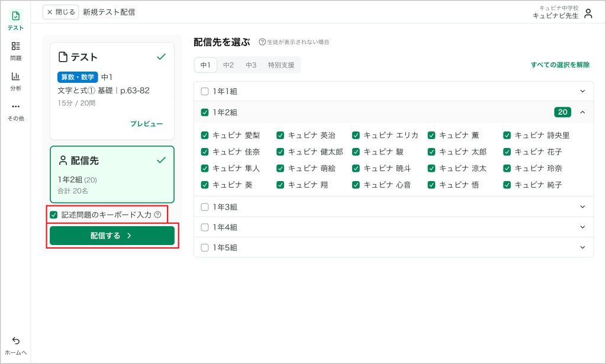
Task: Uncheck student キュビナ 萌絵
Action: pyautogui.click(x=280, y=169)
